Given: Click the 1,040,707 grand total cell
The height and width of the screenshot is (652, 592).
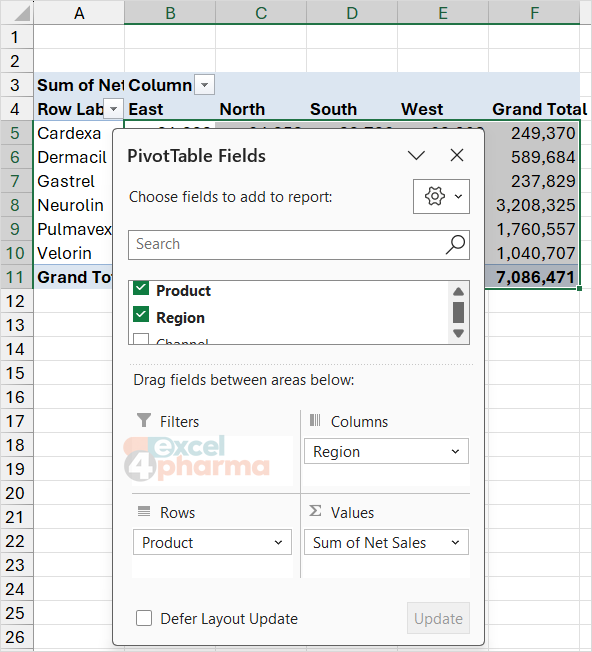Looking at the screenshot, I should 534,253.
